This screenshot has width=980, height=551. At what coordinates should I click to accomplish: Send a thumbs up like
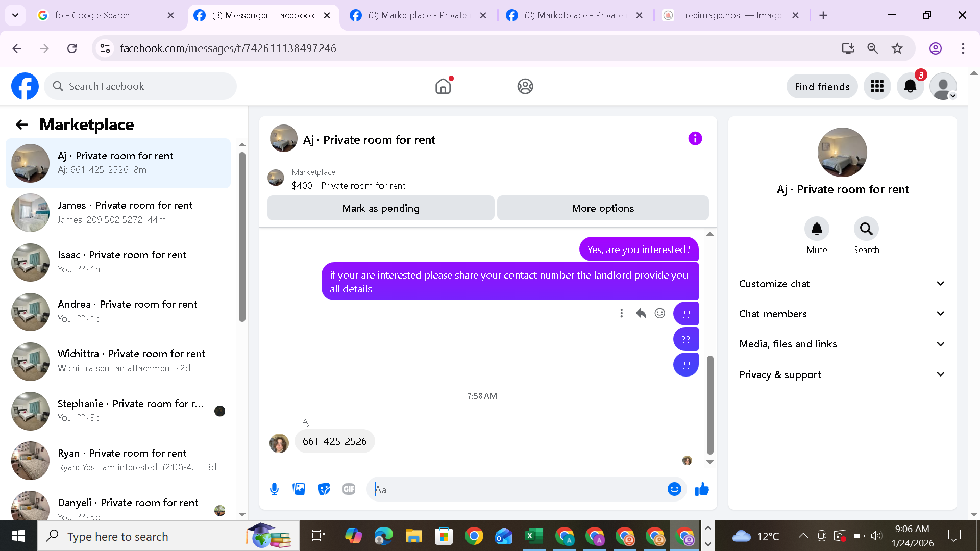tap(702, 489)
